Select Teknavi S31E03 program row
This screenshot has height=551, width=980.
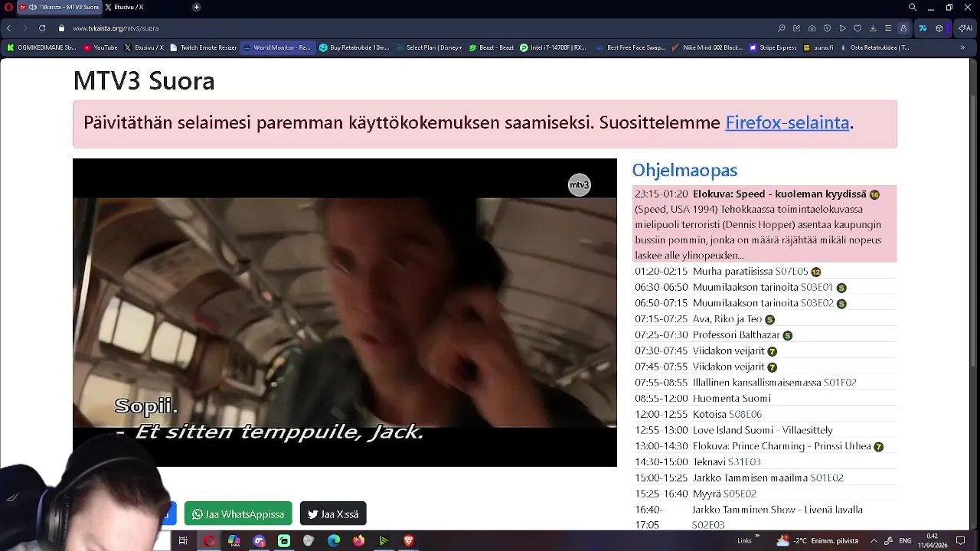[x=764, y=462]
